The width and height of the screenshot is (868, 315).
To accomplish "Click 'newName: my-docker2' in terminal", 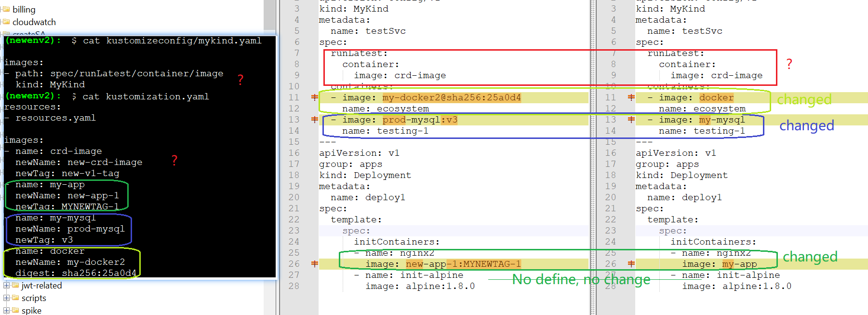I will [x=70, y=262].
